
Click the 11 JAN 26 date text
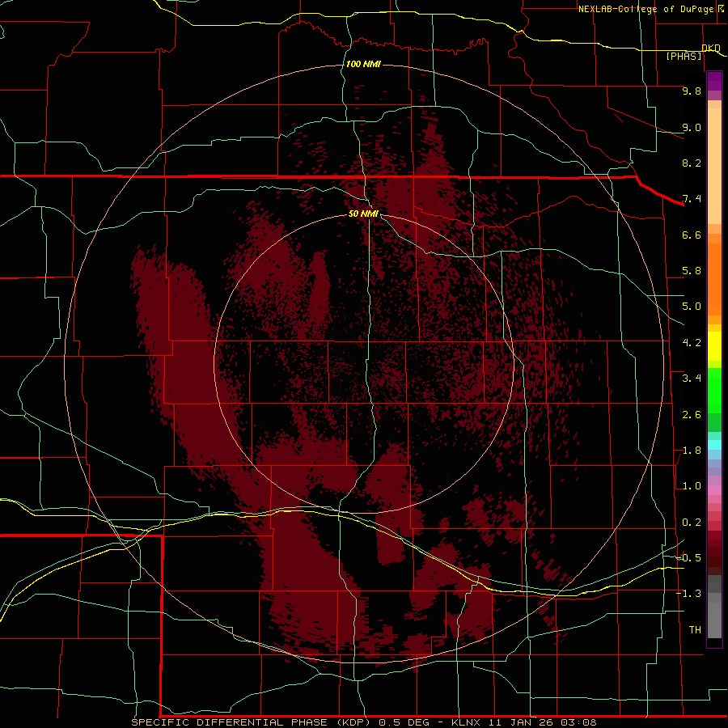coord(520,722)
